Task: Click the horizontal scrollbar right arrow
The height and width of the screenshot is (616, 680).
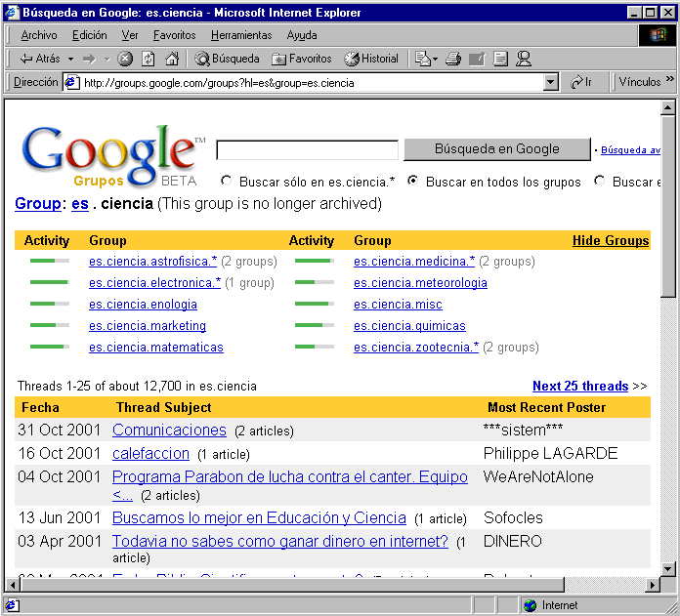Action: click(652, 585)
